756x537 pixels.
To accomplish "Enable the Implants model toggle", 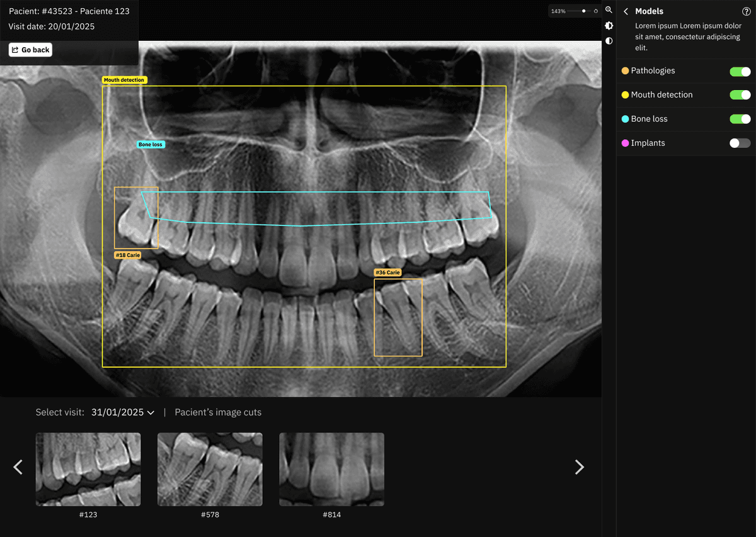I will click(x=740, y=143).
